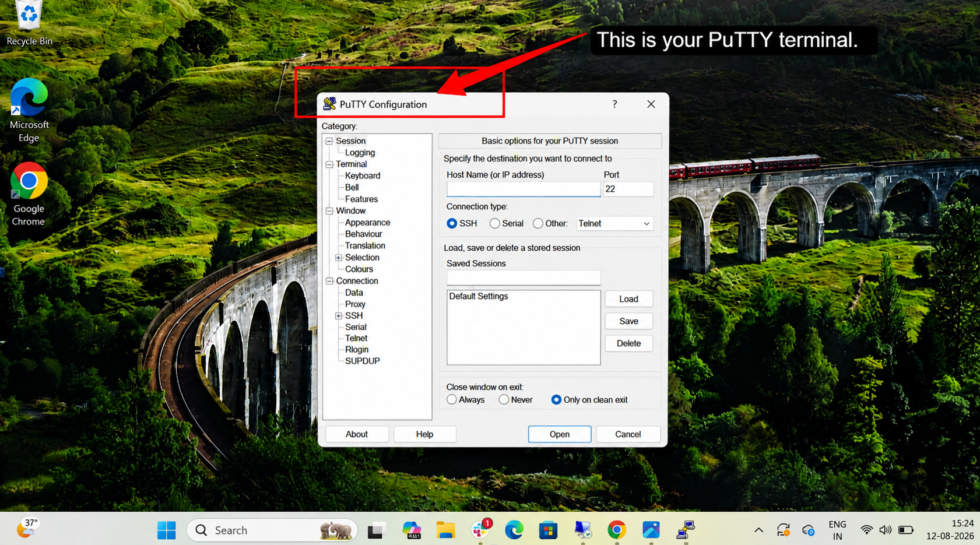The height and width of the screenshot is (545, 980).
Task: Set close window on exit to Always
Action: coord(465,400)
